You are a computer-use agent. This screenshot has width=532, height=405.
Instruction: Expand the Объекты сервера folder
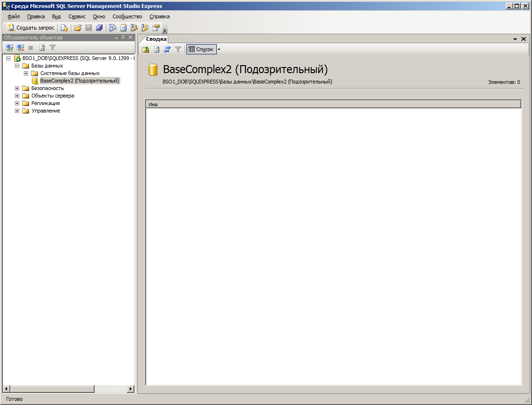click(17, 96)
